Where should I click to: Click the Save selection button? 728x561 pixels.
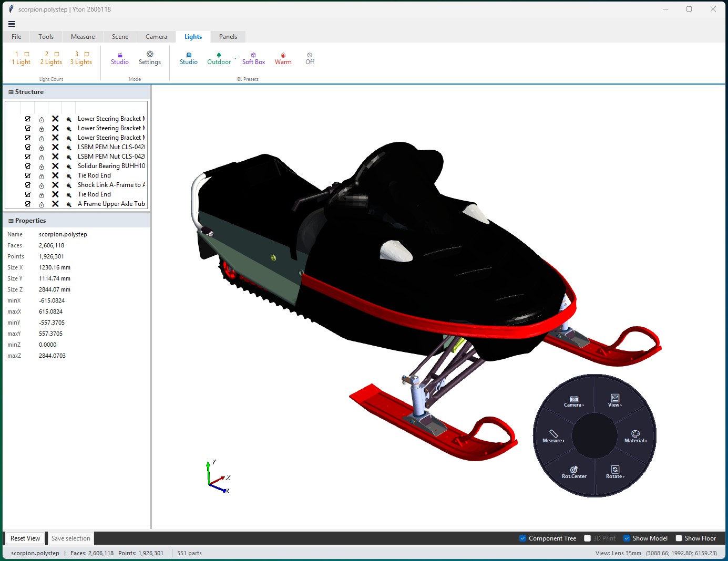click(71, 538)
